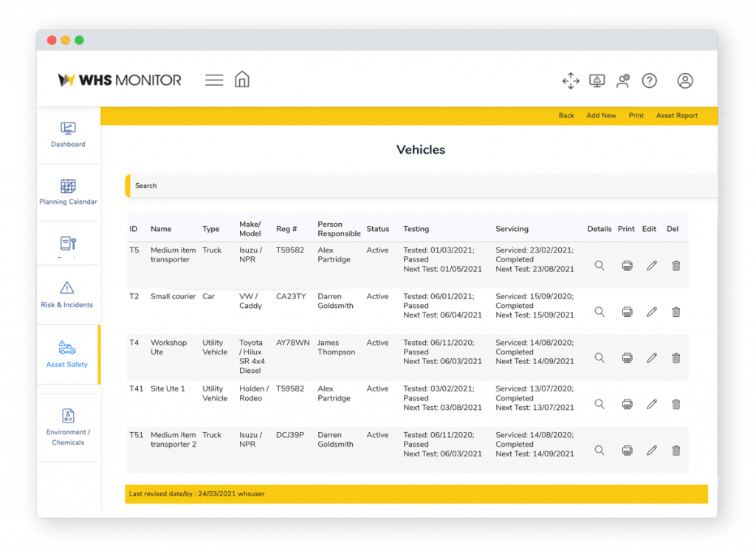Click the user settings gear icon

click(x=622, y=81)
